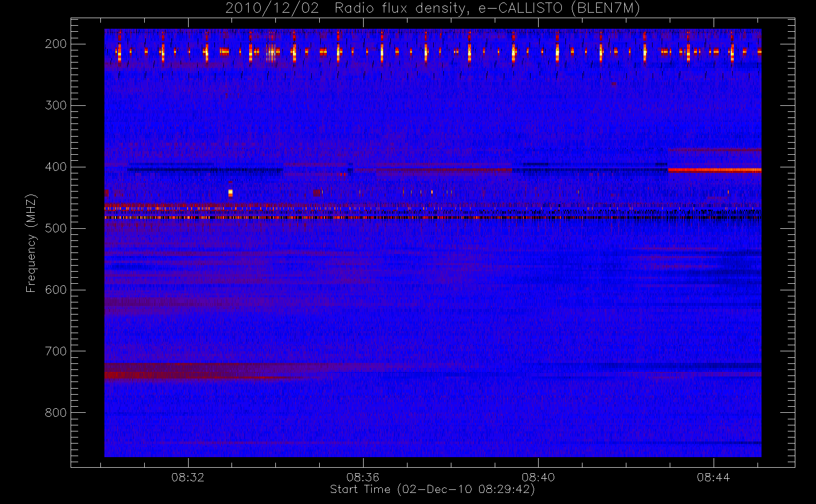
Task: Click the 'Frequency (MHZ)' axis label
Action: (x=31, y=243)
